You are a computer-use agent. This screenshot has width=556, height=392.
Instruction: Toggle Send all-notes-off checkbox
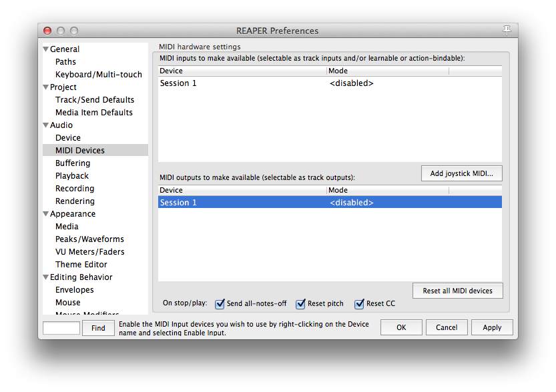[x=220, y=303]
